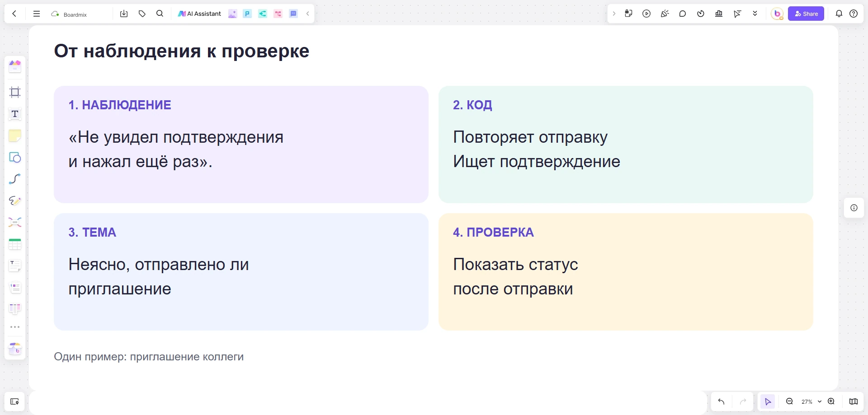This screenshot has width=868, height=415.
Task: Select the Pen drawing tool
Action: click(x=15, y=201)
